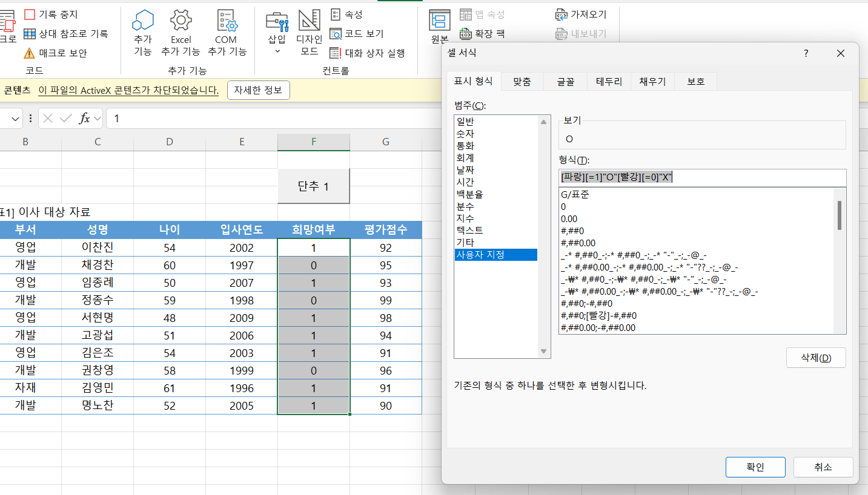Toggle Use Relative References (상대 참조로 기록)

pyautogui.click(x=30, y=34)
